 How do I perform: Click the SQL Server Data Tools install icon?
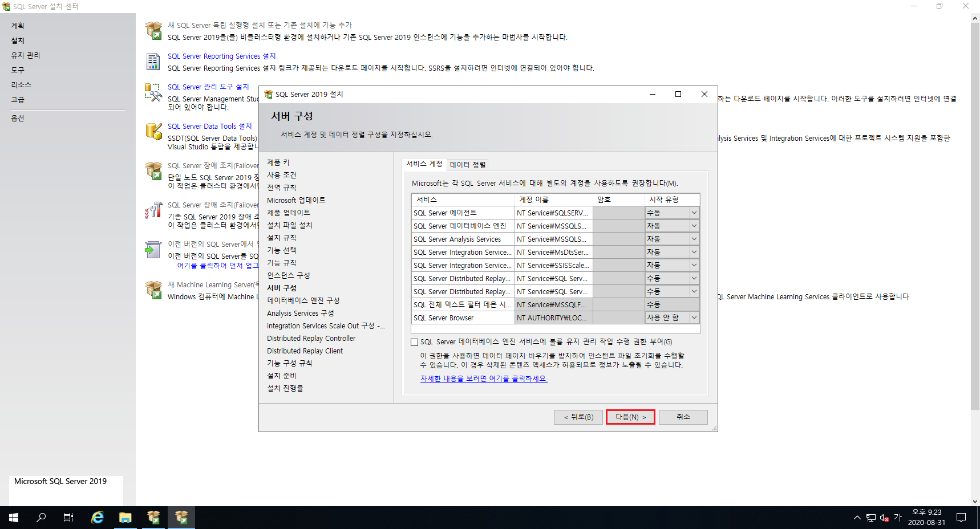(x=153, y=131)
